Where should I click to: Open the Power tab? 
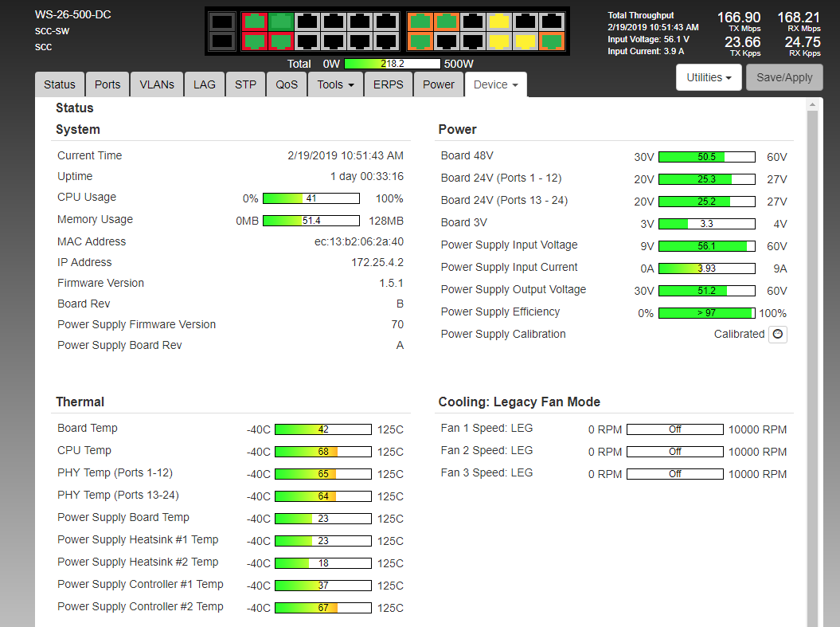pos(439,84)
